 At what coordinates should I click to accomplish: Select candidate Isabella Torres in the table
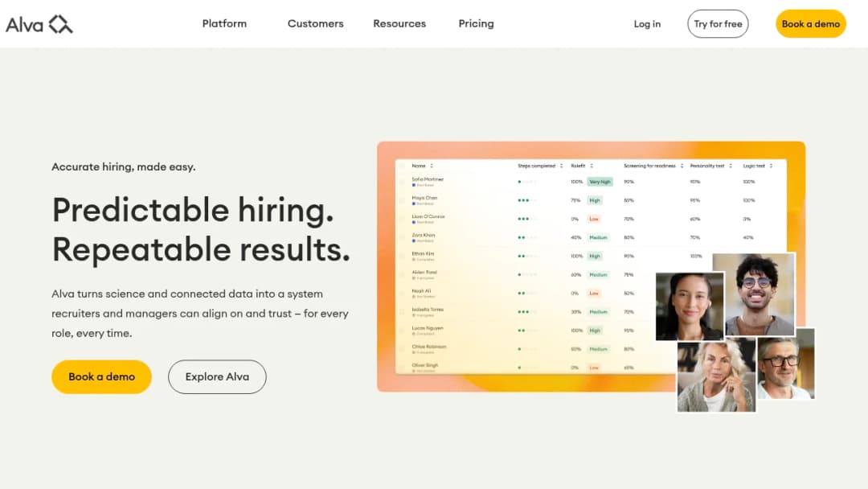click(x=428, y=310)
